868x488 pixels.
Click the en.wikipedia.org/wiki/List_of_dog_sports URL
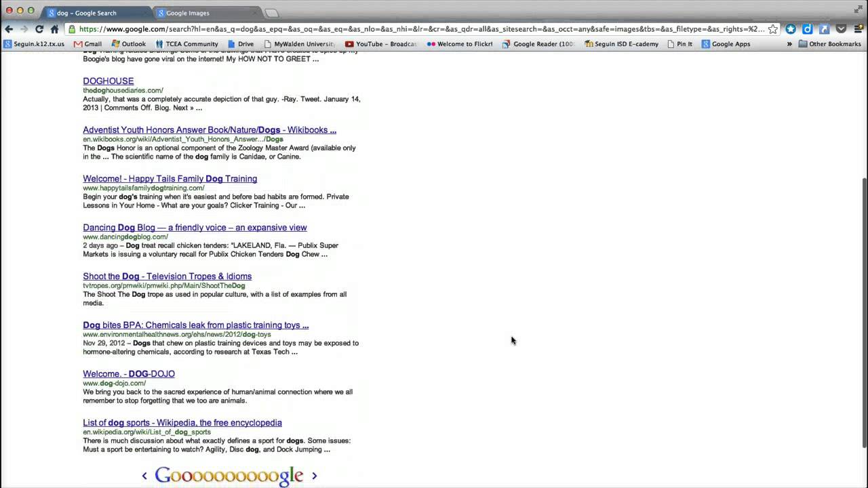click(146, 432)
